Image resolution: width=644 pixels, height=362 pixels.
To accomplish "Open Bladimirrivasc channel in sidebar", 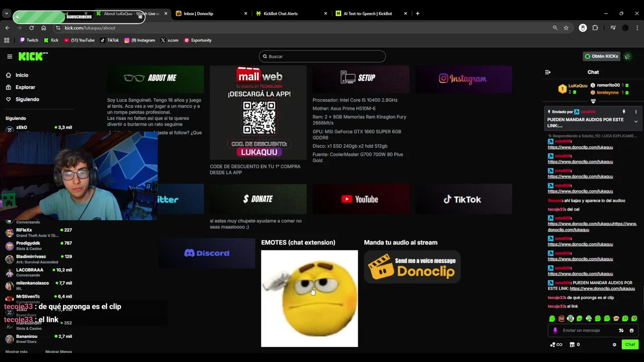I will pyautogui.click(x=39, y=259).
